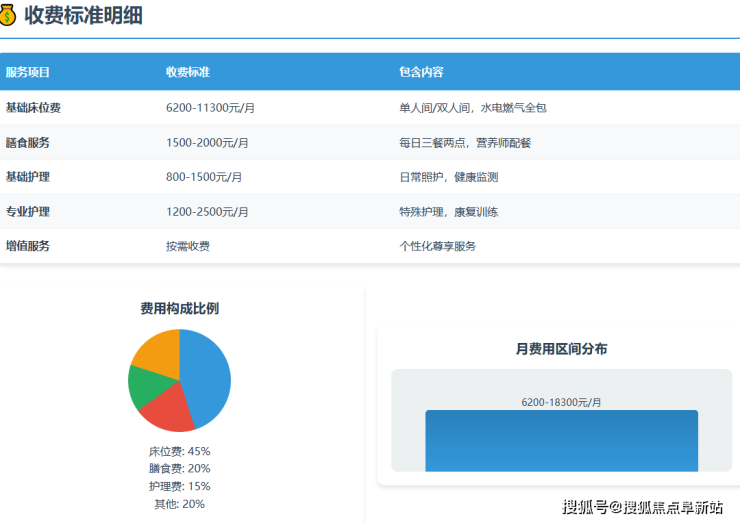Click the 费用构成比例 chart title
The height and width of the screenshot is (523, 740).
pyautogui.click(x=179, y=309)
